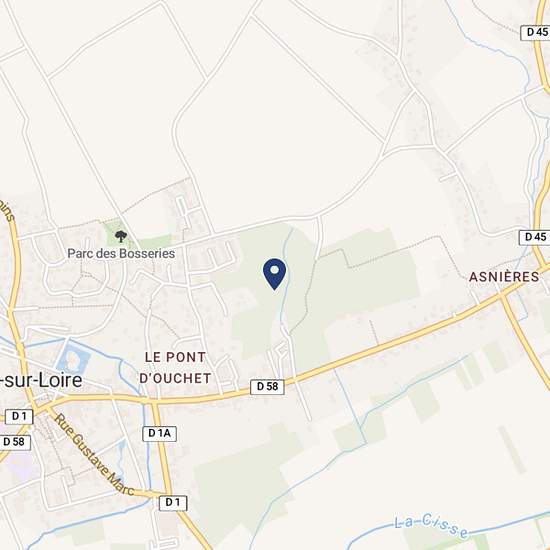
Task: Select the Le Pont d'Ouchet label
Action: [175, 368]
